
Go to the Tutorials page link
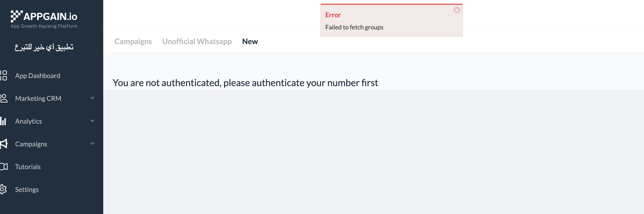(28, 167)
